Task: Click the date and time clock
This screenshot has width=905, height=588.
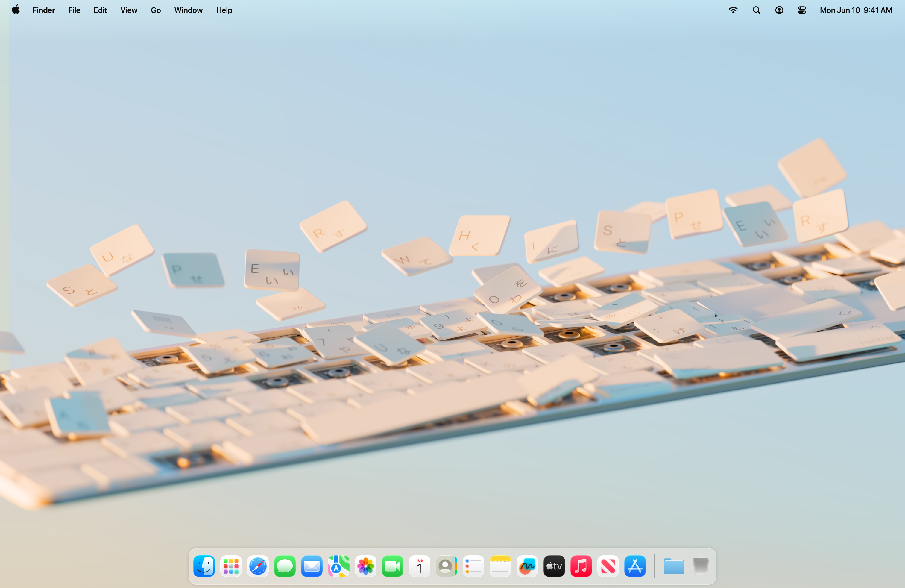Action: coord(856,10)
